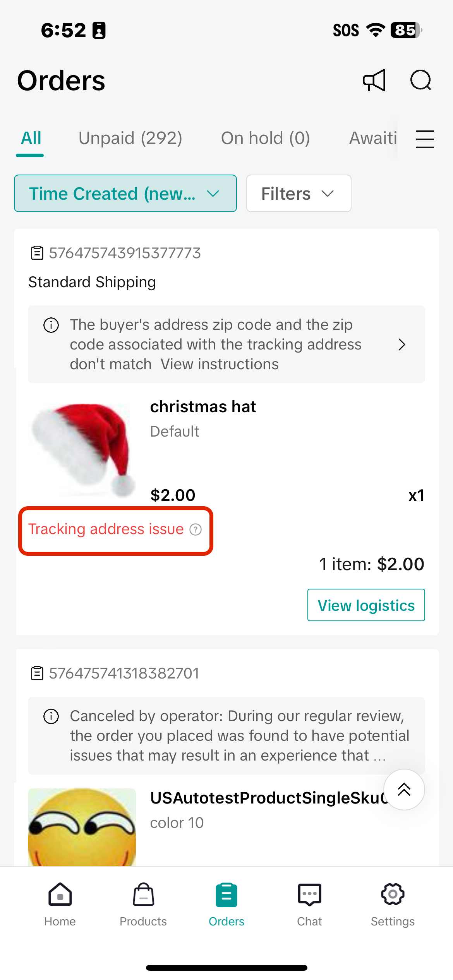The width and height of the screenshot is (453, 980).
Task: Open the announcements megaphone icon
Action: pyautogui.click(x=374, y=81)
